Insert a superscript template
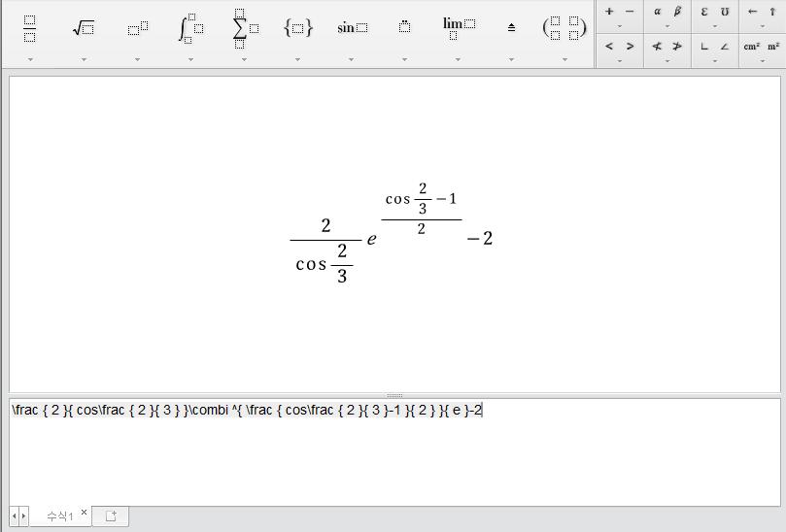This screenshot has height=532, width=786. click(137, 28)
